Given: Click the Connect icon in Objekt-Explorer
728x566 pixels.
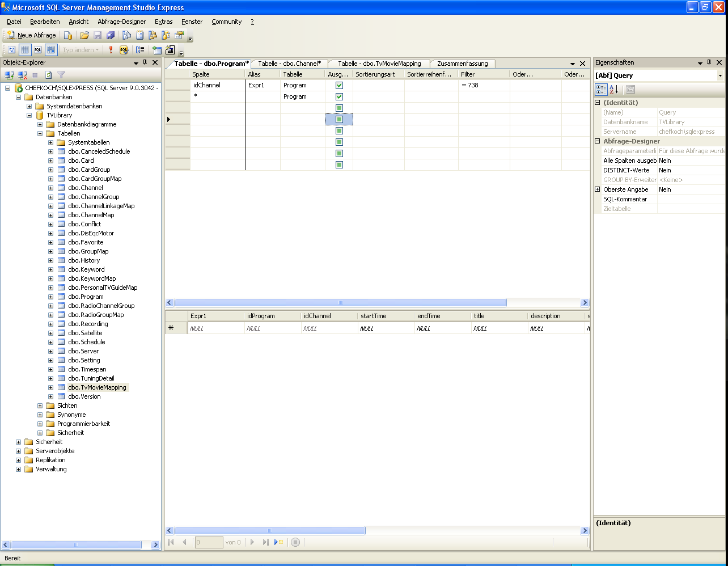Looking at the screenshot, I should [x=9, y=75].
